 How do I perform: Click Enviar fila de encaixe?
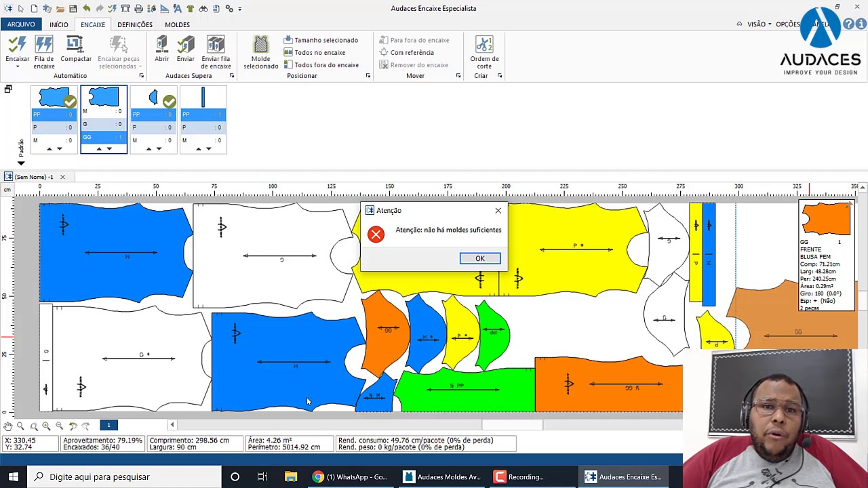pos(216,53)
